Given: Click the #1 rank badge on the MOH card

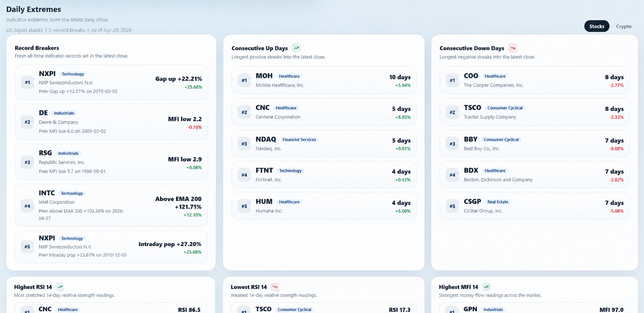Looking at the screenshot, I should 244,81.
